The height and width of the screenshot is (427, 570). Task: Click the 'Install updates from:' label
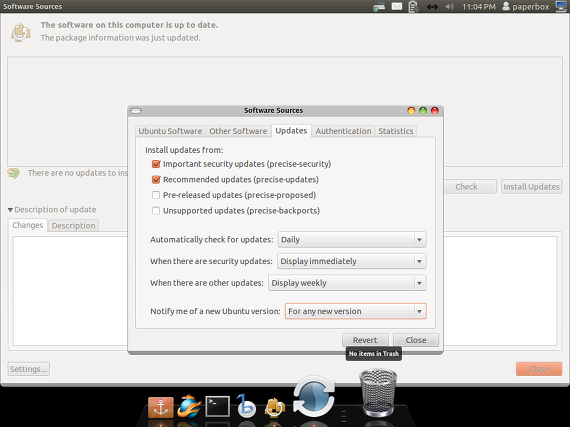pyautogui.click(x=184, y=150)
